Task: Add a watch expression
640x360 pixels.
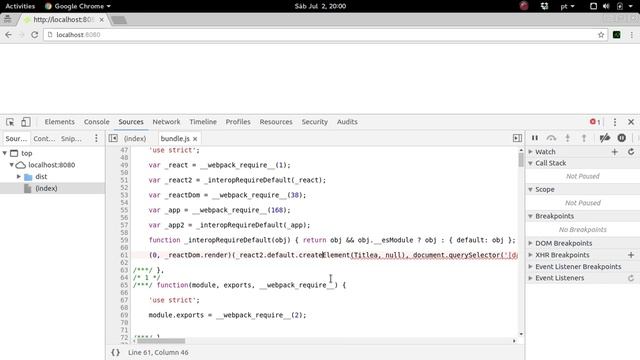Action: point(615,152)
